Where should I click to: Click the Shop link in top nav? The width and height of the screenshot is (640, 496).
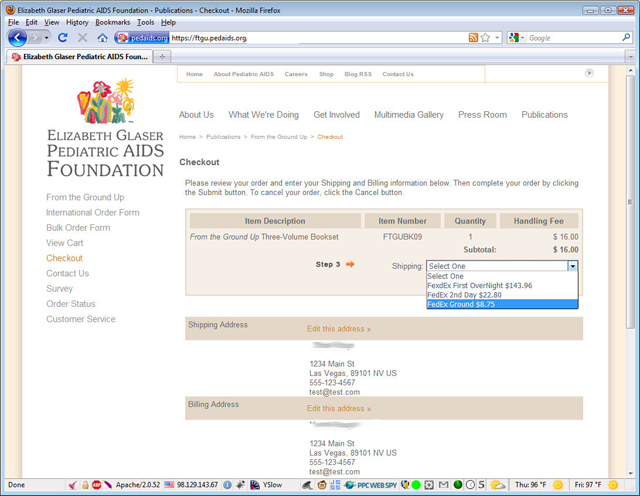[326, 74]
